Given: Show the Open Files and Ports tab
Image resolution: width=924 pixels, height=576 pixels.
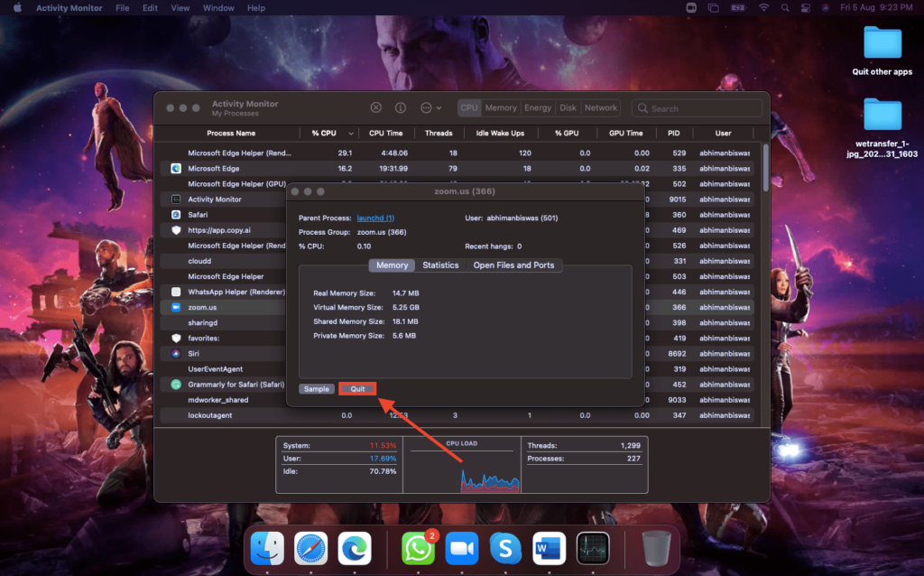Looking at the screenshot, I should point(513,265).
